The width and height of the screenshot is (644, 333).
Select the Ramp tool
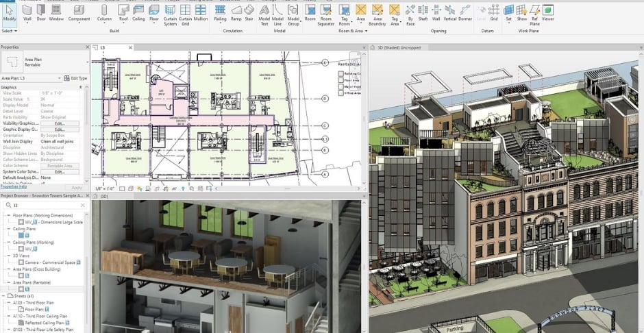pos(236,14)
